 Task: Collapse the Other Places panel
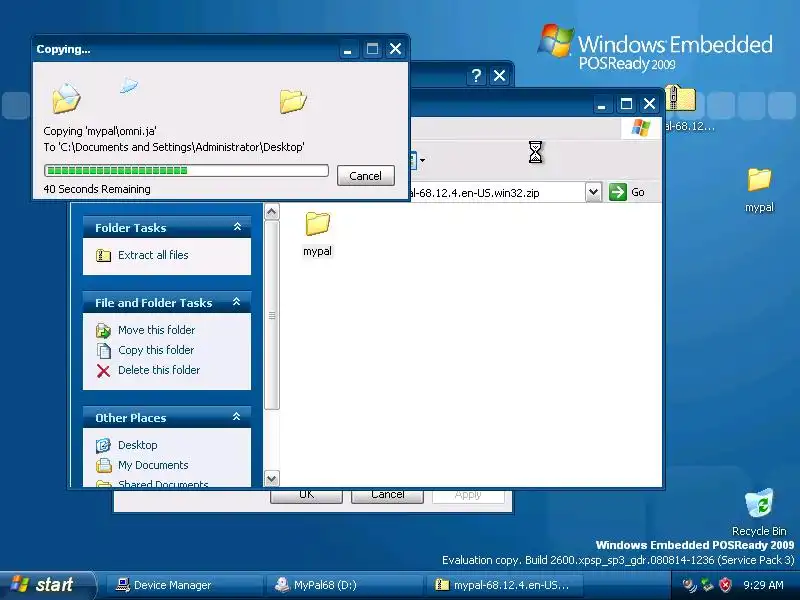click(237, 417)
